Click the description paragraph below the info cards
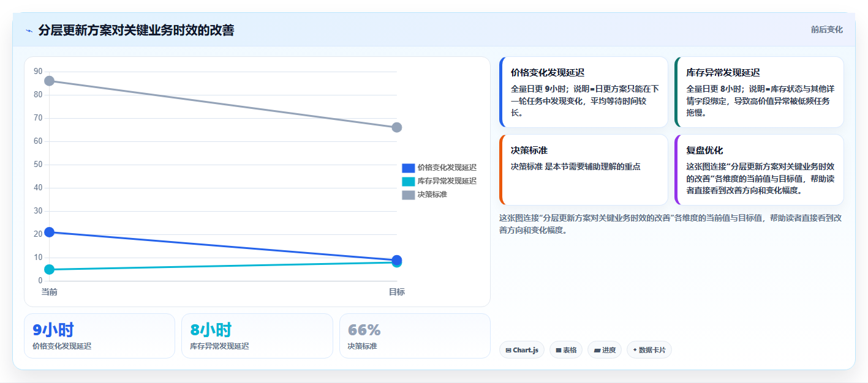The image size is (868, 383). coord(670,224)
